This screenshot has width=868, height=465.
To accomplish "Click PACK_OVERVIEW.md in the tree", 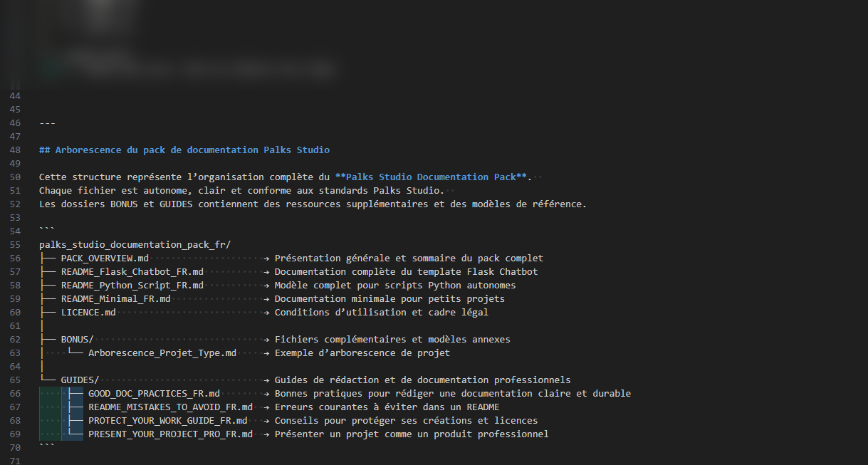I will (x=105, y=258).
